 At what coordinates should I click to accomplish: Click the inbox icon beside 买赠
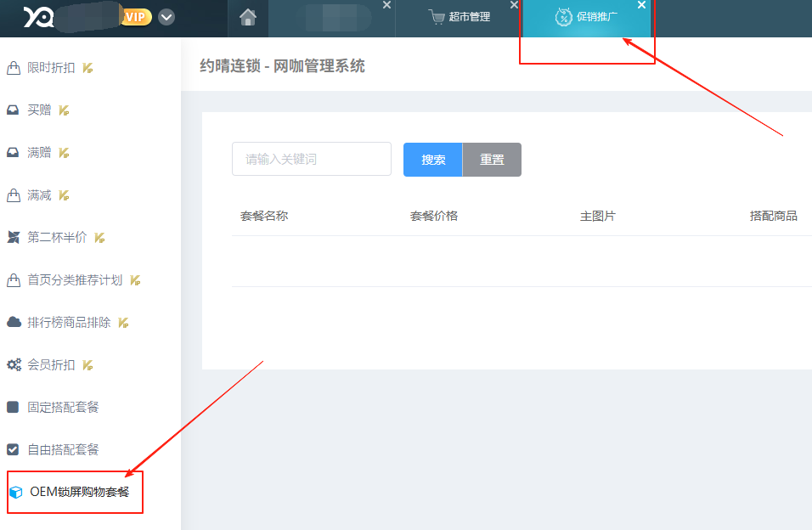(x=13, y=110)
